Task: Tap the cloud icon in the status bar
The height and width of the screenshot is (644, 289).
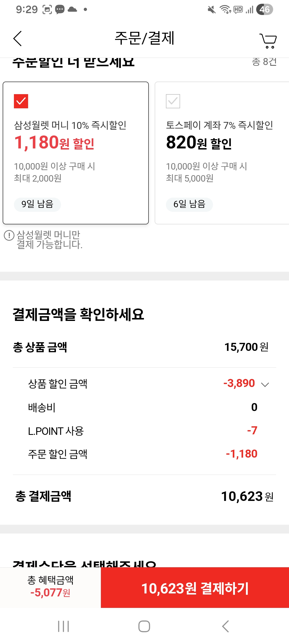Action: pyautogui.click(x=72, y=9)
